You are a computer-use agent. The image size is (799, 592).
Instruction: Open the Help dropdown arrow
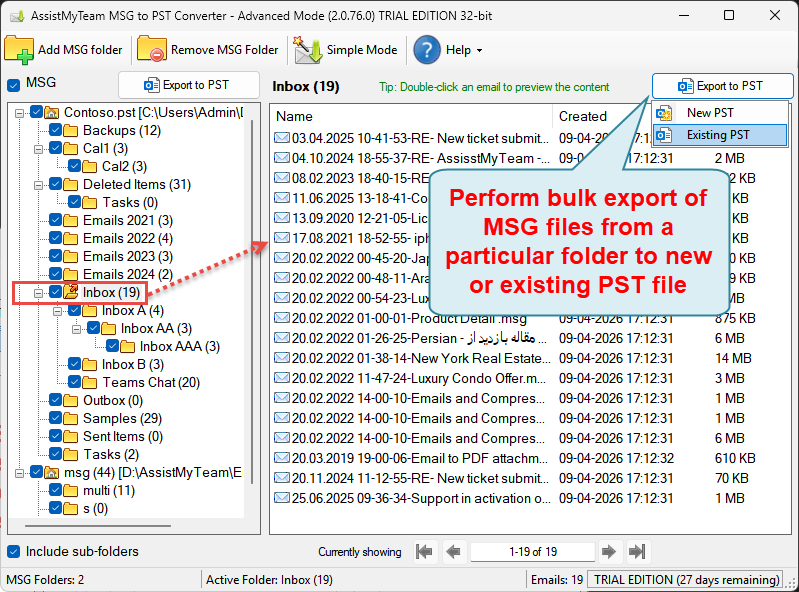pyautogui.click(x=479, y=50)
